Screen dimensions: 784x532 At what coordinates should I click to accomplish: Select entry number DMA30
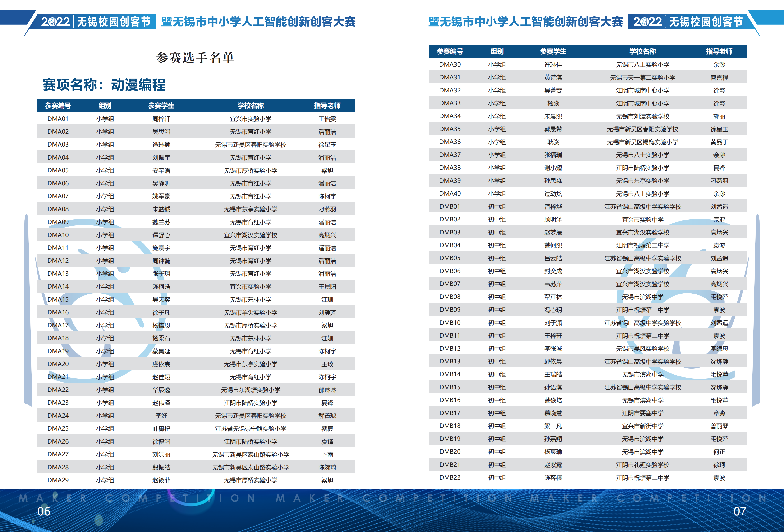click(x=450, y=64)
